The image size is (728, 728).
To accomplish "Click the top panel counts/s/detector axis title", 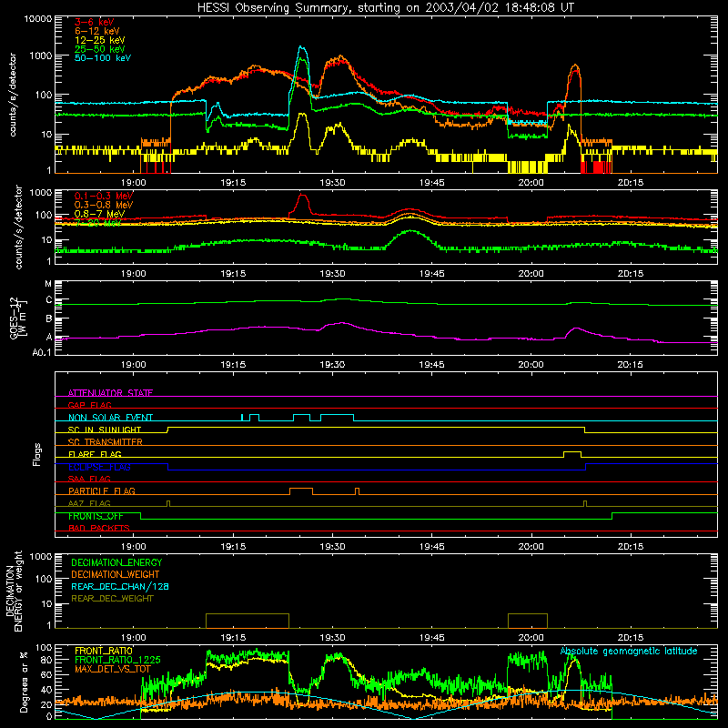I will [13, 95].
